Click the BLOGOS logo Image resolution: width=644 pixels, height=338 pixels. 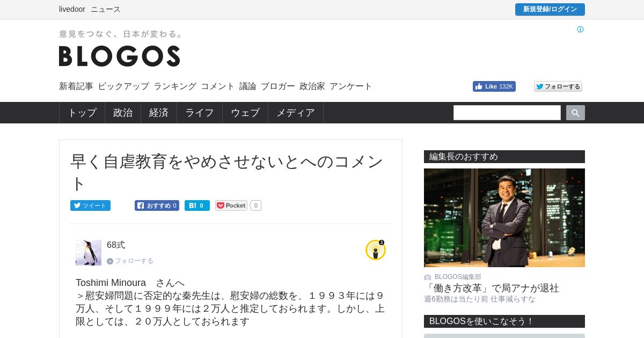(x=119, y=56)
